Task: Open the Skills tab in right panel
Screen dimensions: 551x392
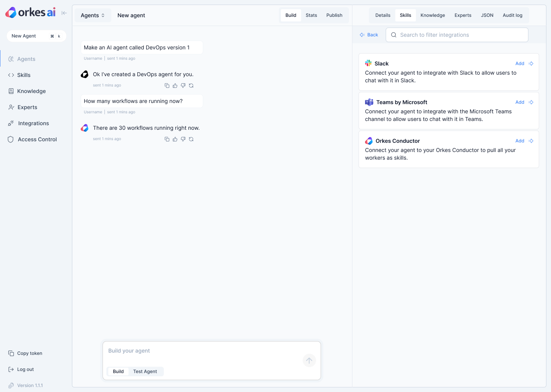Action: [406, 15]
